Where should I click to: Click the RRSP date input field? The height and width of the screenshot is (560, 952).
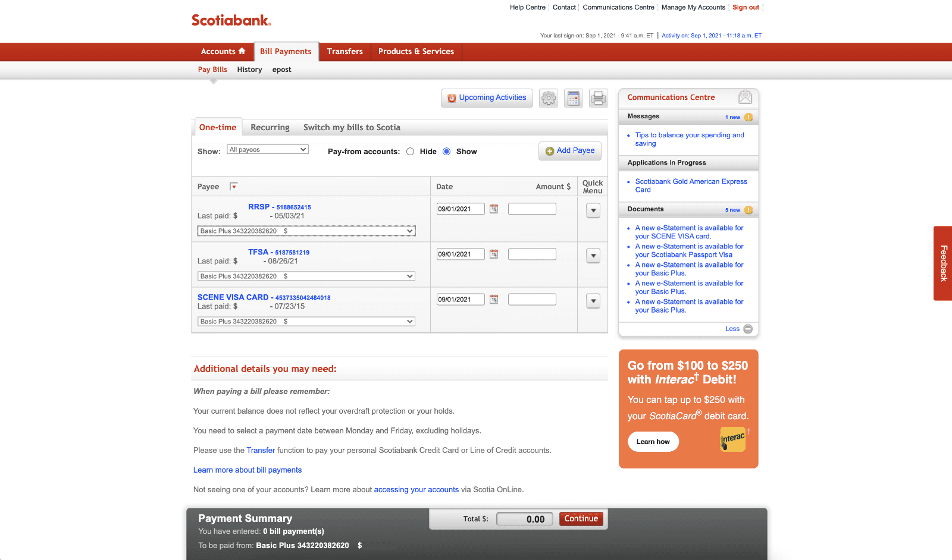461,209
